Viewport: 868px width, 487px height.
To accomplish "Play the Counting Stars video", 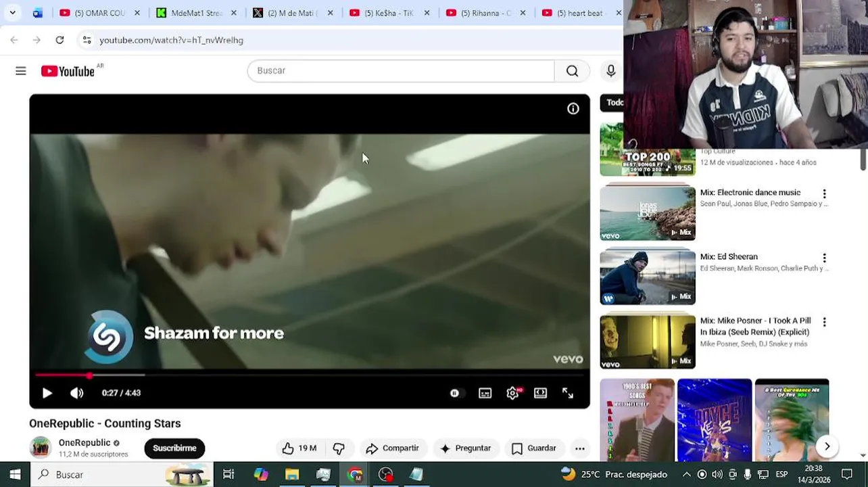I will coord(47,393).
